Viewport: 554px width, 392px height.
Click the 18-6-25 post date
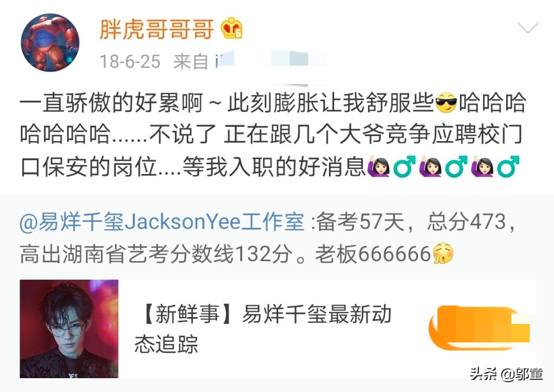coord(130,62)
